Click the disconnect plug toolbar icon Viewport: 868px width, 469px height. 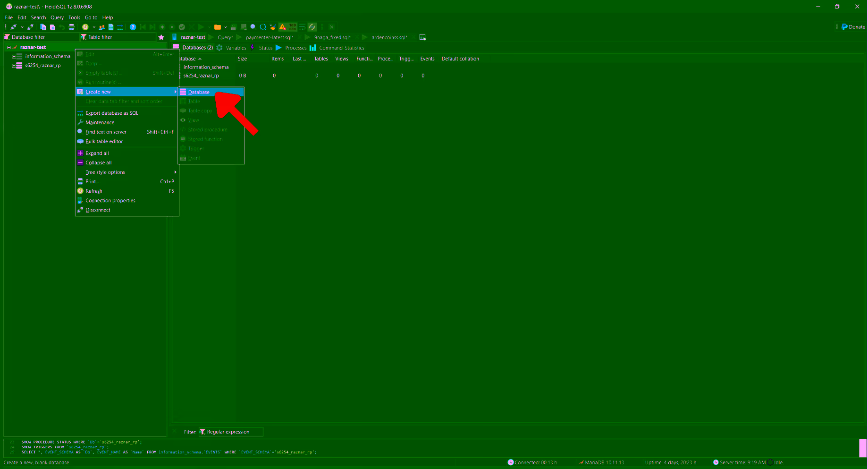[30, 27]
